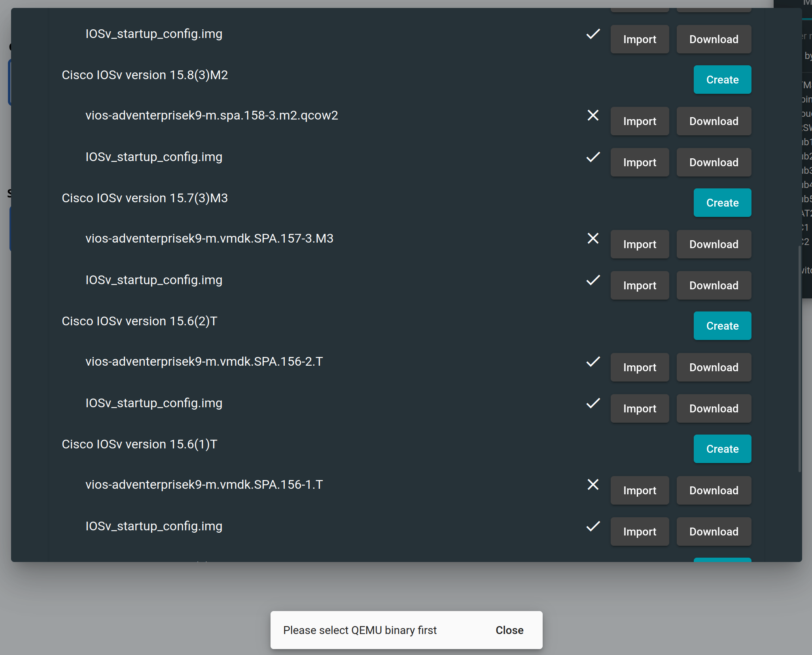Create a node from Cisco IOSv version 15.6(1)T
The image size is (812, 655).
click(722, 449)
